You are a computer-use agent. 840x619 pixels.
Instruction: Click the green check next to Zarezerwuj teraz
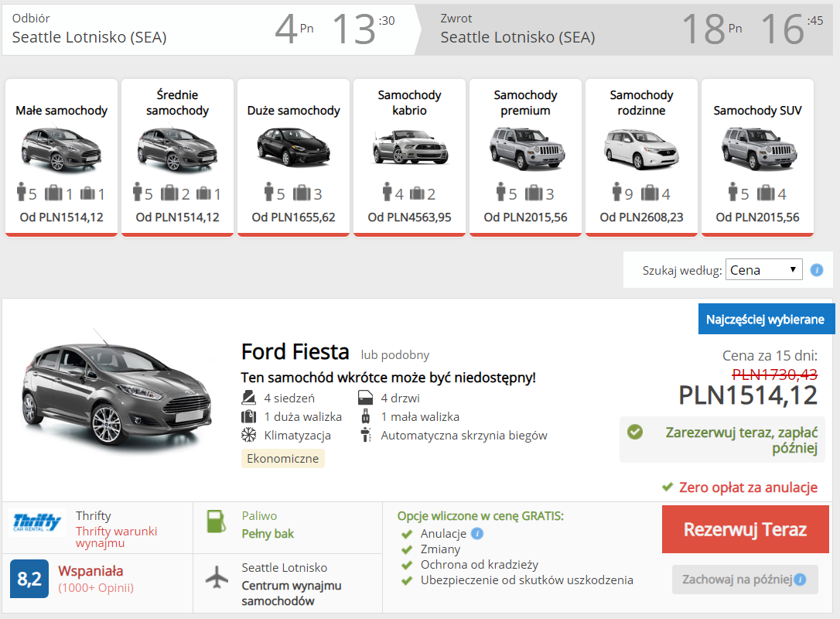point(635,432)
